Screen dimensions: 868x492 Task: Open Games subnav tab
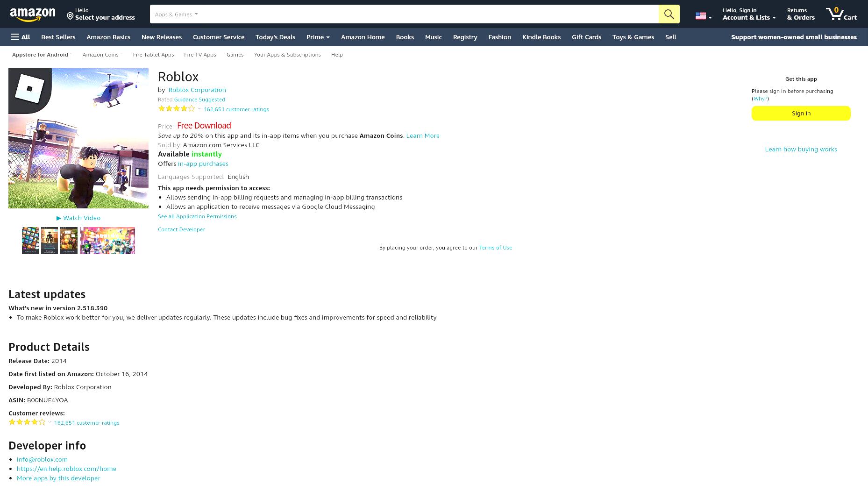(x=235, y=55)
